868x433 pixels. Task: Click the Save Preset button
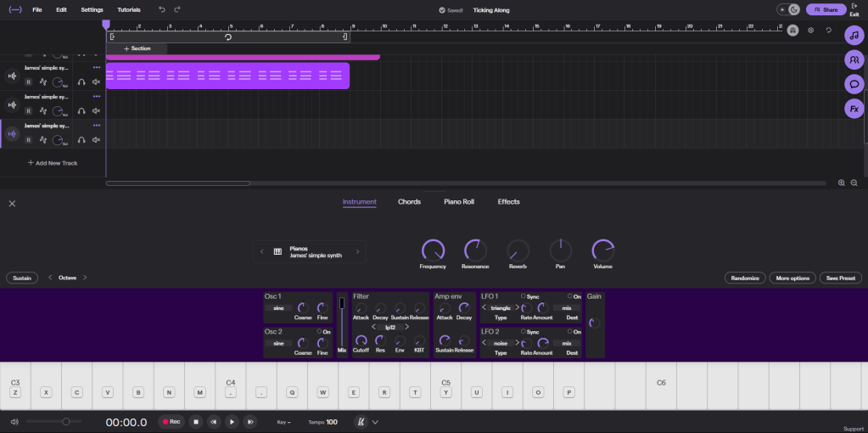click(x=841, y=278)
